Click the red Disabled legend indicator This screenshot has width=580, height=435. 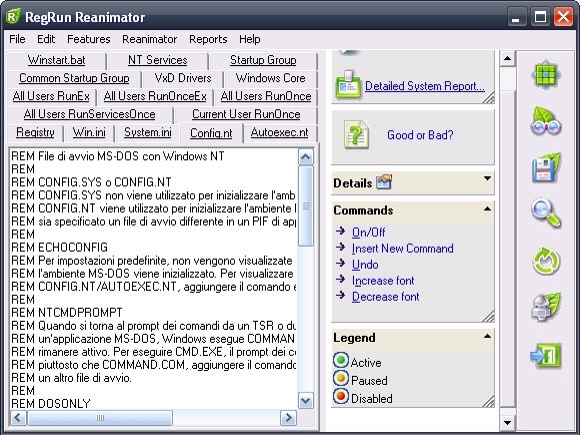[341, 397]
